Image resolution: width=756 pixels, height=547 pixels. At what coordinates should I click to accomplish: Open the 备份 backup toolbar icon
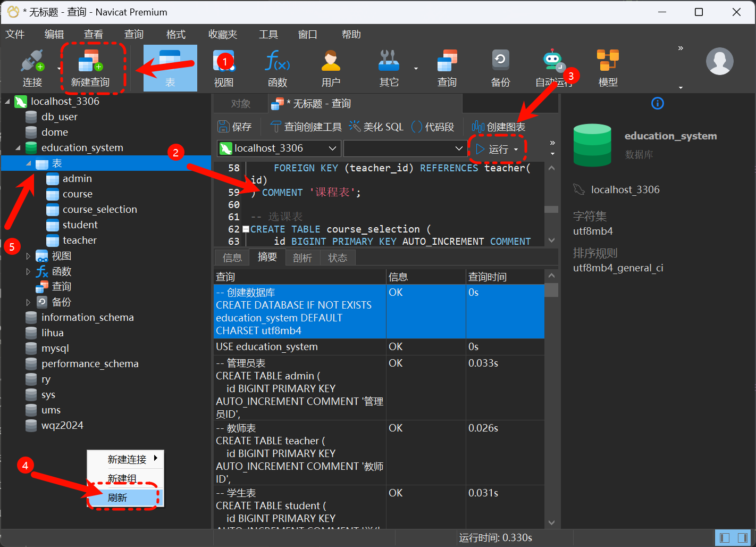[500, 68]
